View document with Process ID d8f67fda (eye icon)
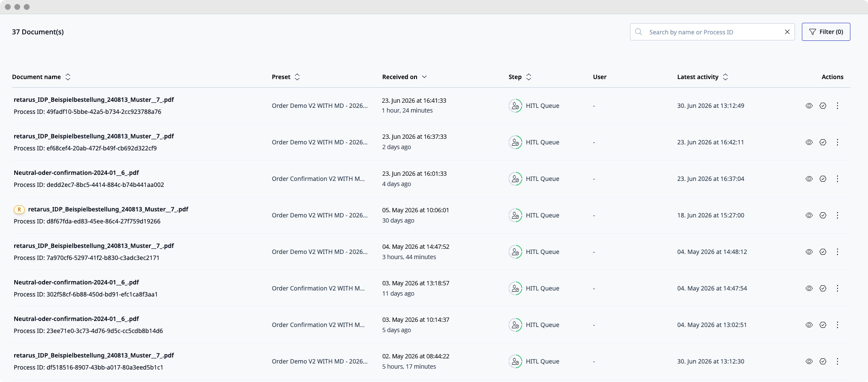This screenshot has height=382, width=868. point(809,215)
